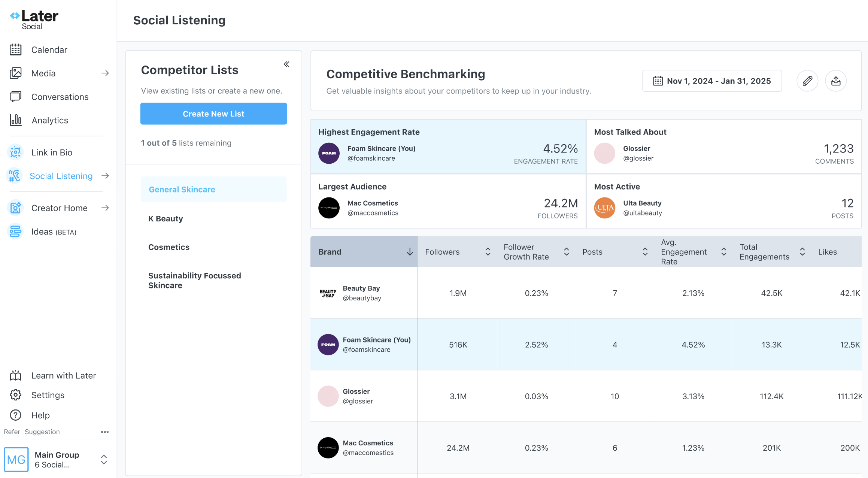Click the MG Main Group avatar
Screen dimensions: 868x478
(x=16, y=459)
